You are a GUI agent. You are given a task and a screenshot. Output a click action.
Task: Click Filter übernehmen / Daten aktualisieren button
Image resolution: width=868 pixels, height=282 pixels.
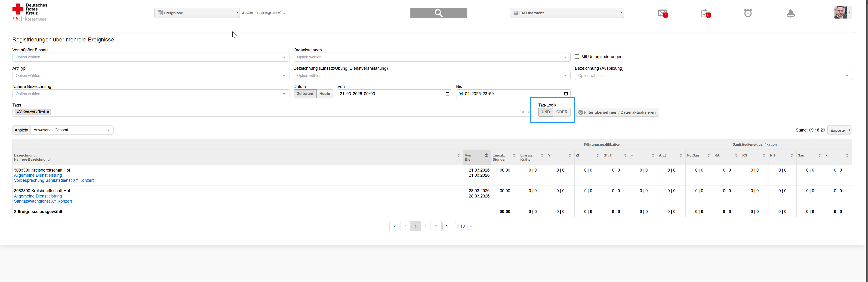617,112
